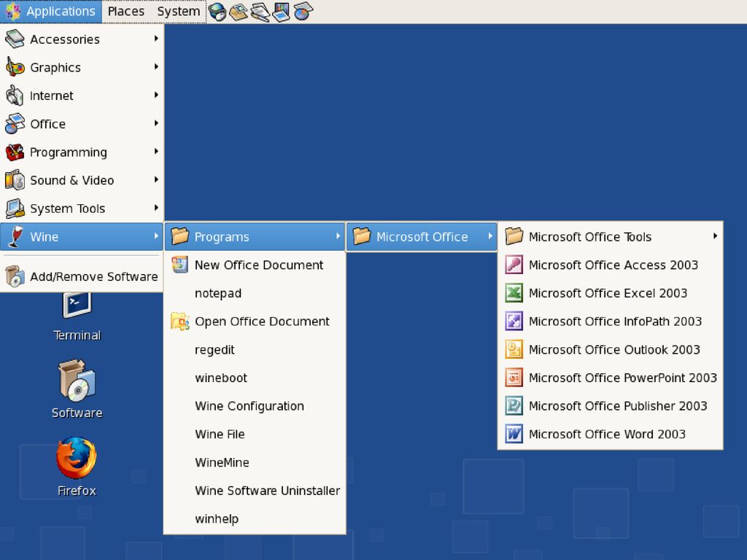Viewport: 747px width, 560px height.
Task: Open the Evolution mail launcher in the top panel
Action: click(x=239, y=12)
